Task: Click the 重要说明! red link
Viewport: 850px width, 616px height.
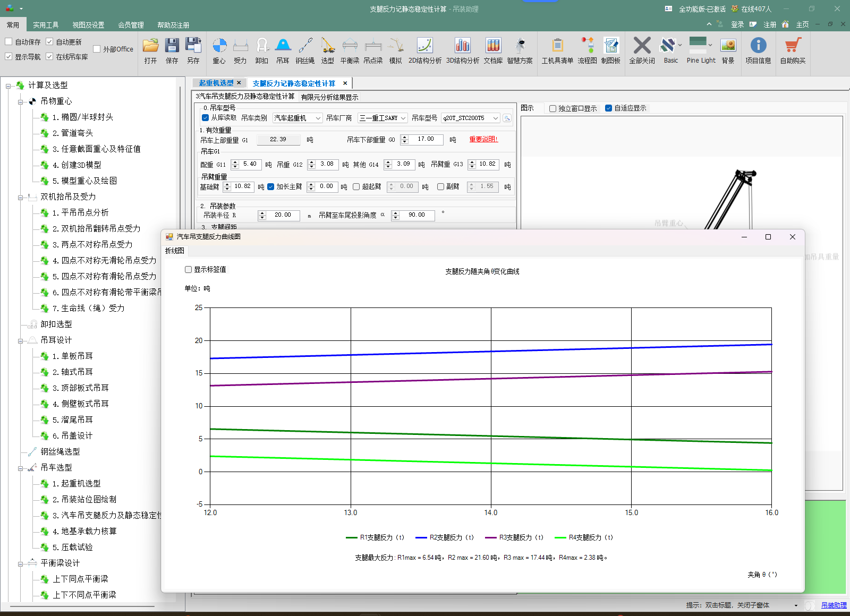Action: click(483, 139)
